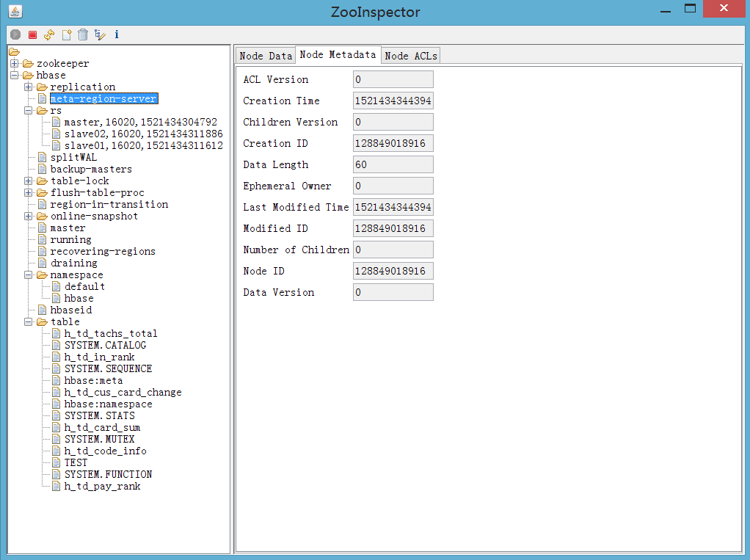750x560 pixels.
Task: Click the online-snapshot folder icon
Action: pos(43,217)
